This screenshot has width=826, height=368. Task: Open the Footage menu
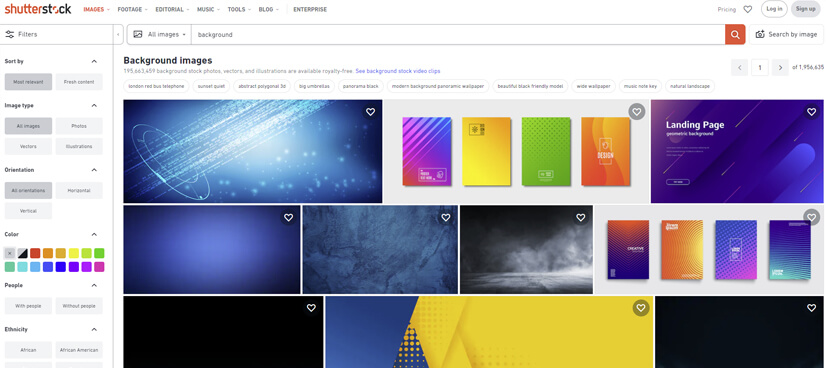pyautogui.click(x=132, y=9)
